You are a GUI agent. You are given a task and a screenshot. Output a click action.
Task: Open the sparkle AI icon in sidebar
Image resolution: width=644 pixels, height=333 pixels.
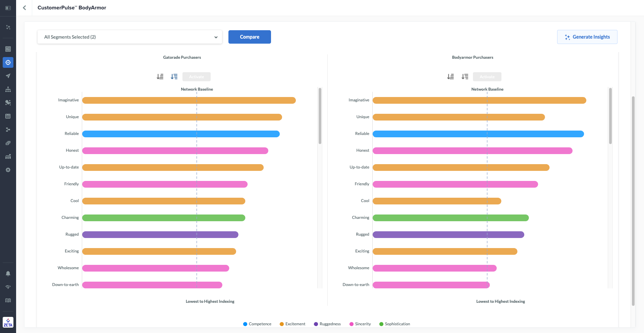8,27
